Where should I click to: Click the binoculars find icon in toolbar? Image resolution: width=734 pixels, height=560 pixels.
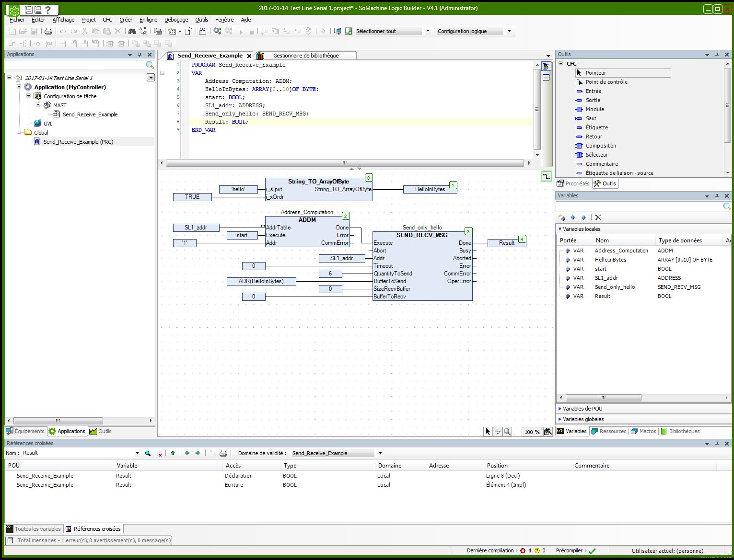point(132,31)
